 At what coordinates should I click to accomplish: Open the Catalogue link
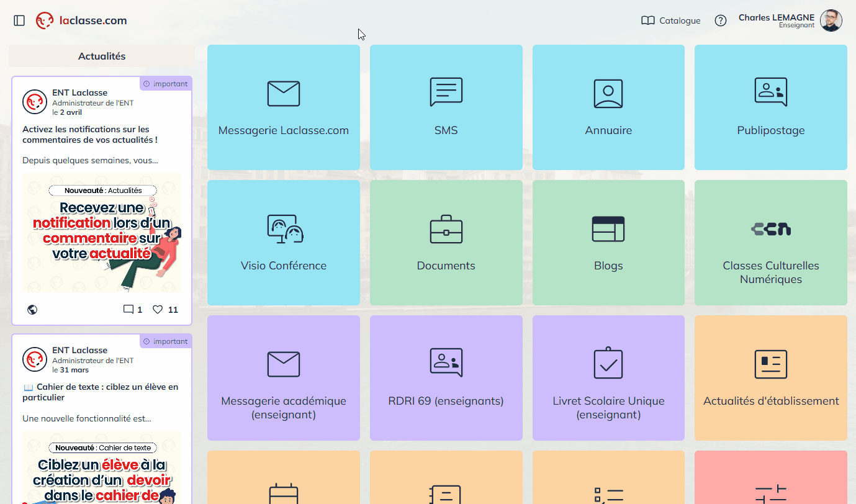click(x=680, y=20)
